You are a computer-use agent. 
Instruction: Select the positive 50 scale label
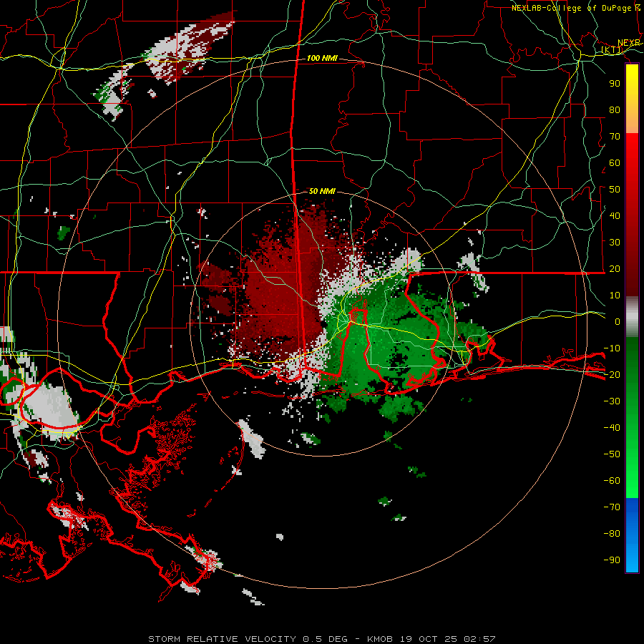[615, 190]
